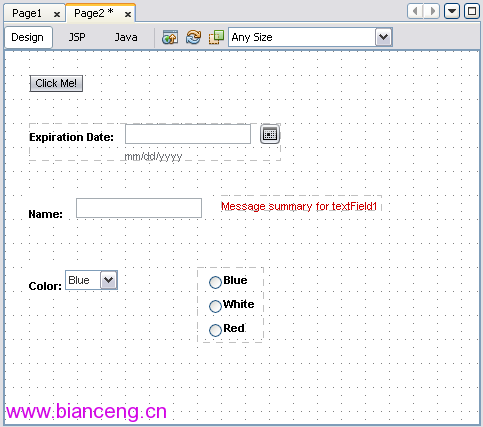The width and height of the screenshot is (483, 427).
Task: Click the Refresh toolbar icon
Action: coord(193,37)
